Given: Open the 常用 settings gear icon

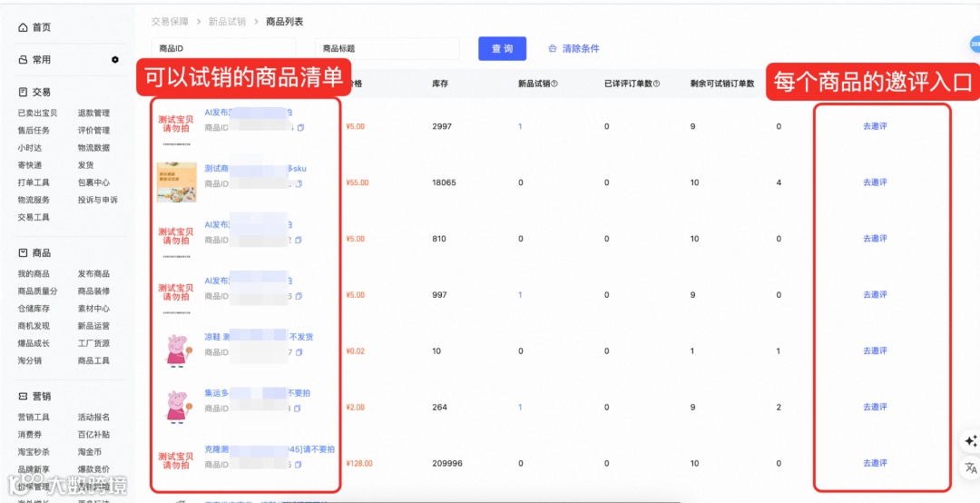Looking at the screenshot, I should pos(115,60).
